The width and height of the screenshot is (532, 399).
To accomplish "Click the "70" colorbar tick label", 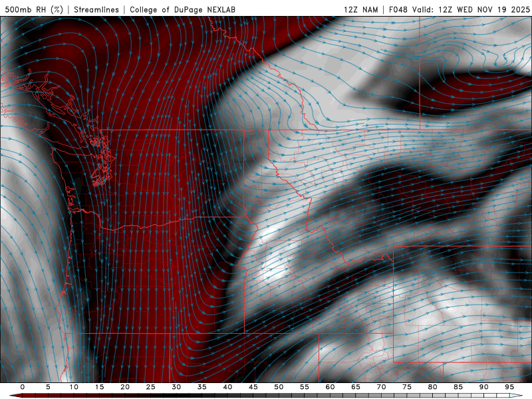I will click(x=381, y=387).
